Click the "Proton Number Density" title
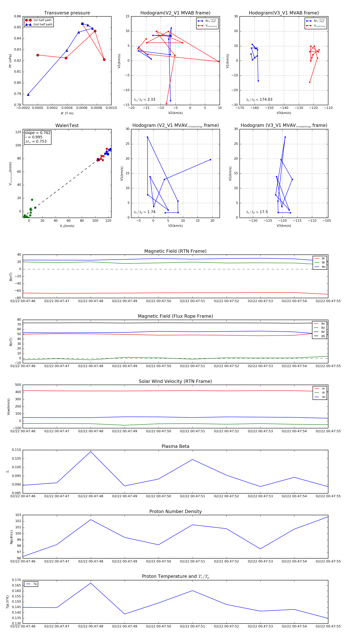 175,511
